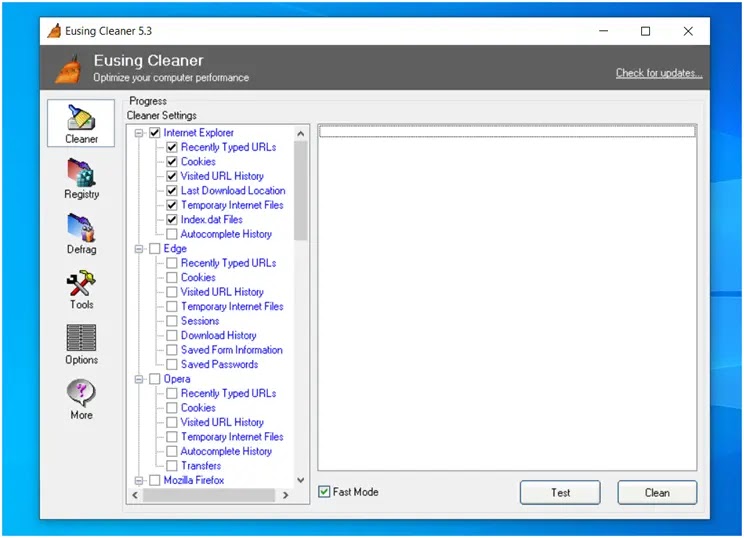Check Saved Form Information checkbox

[172, 350]
